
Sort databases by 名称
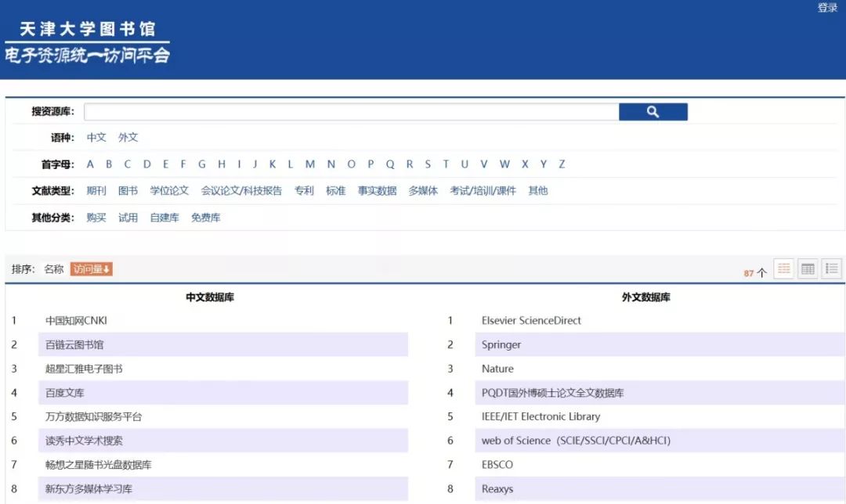pos(54,269)
